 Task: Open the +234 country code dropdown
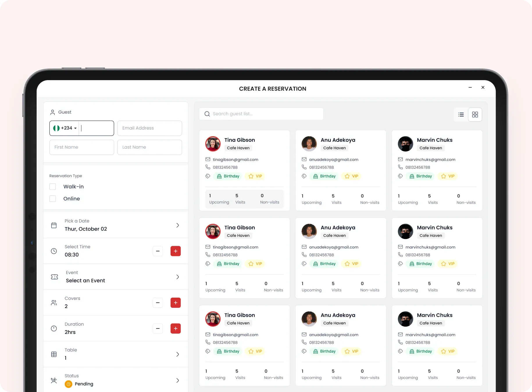(x=65, y=128)
